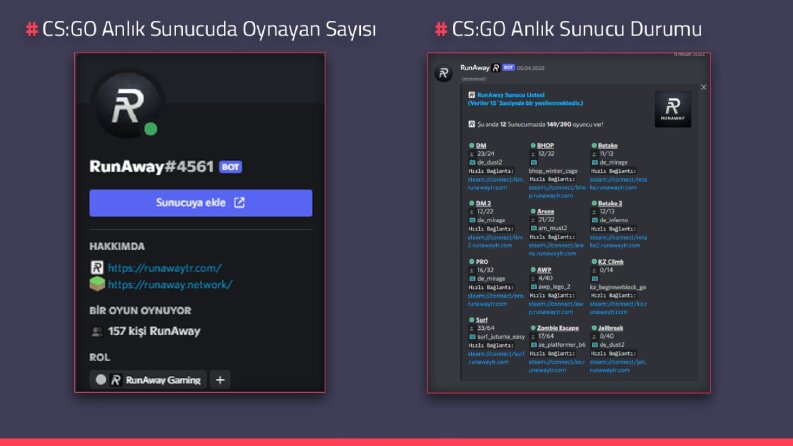Click the Surf server heading

[x=482, y=320]
